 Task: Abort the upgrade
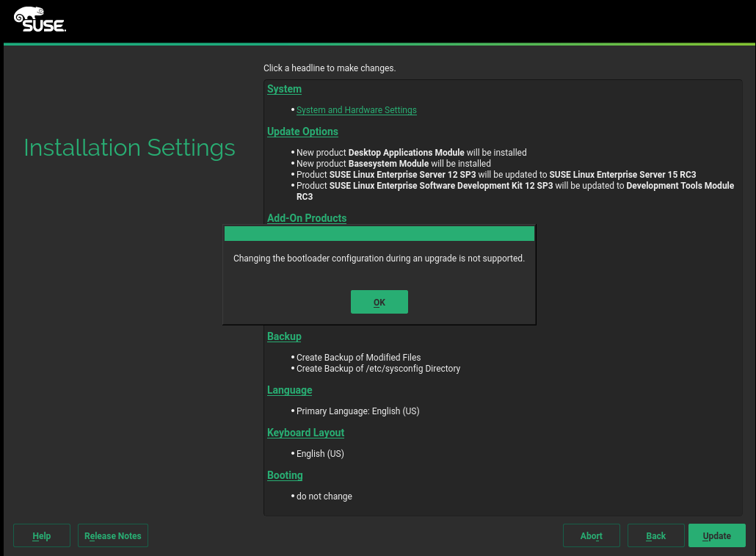(x=591, y=536)
